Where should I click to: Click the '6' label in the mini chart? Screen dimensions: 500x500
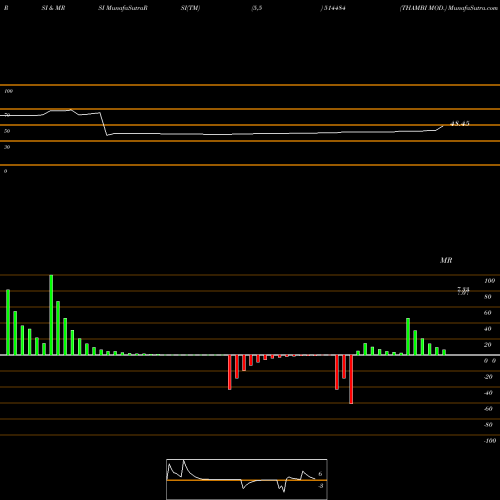[x=320, y=474]
